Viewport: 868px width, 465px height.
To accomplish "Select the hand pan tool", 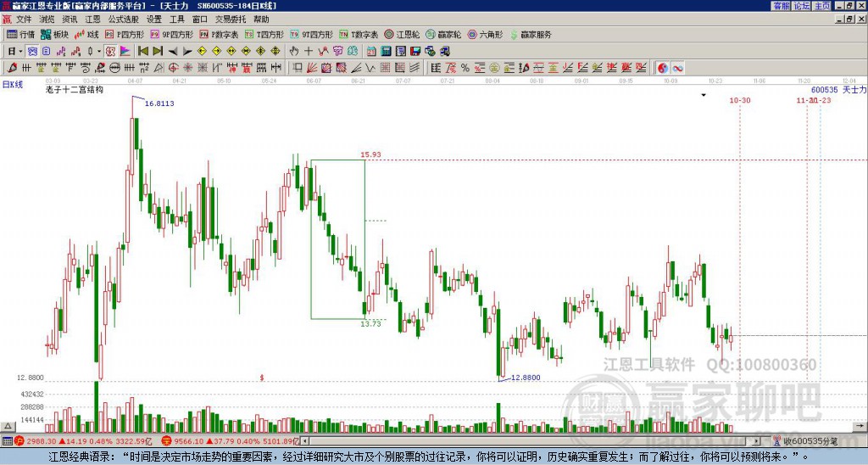I will [x=294, y=52].
